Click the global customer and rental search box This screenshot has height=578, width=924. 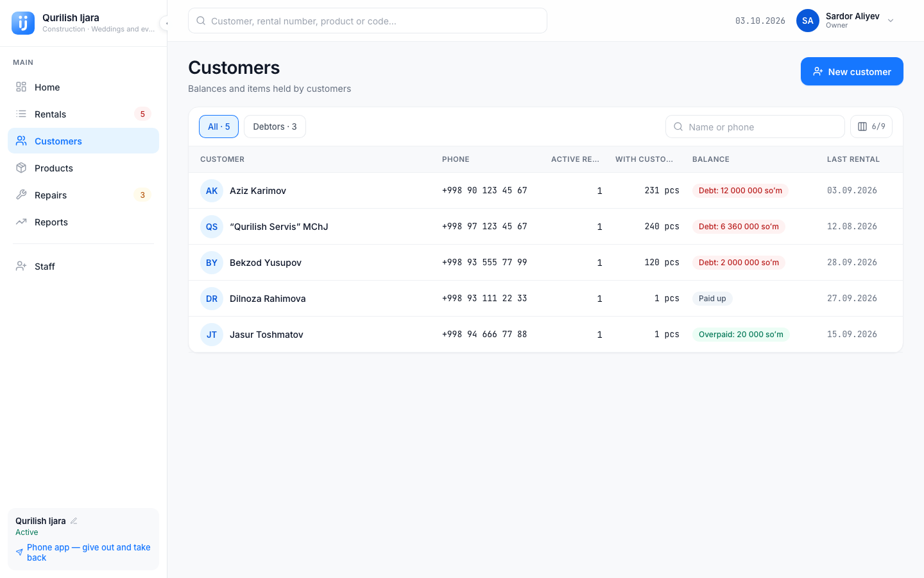[368, 21]
